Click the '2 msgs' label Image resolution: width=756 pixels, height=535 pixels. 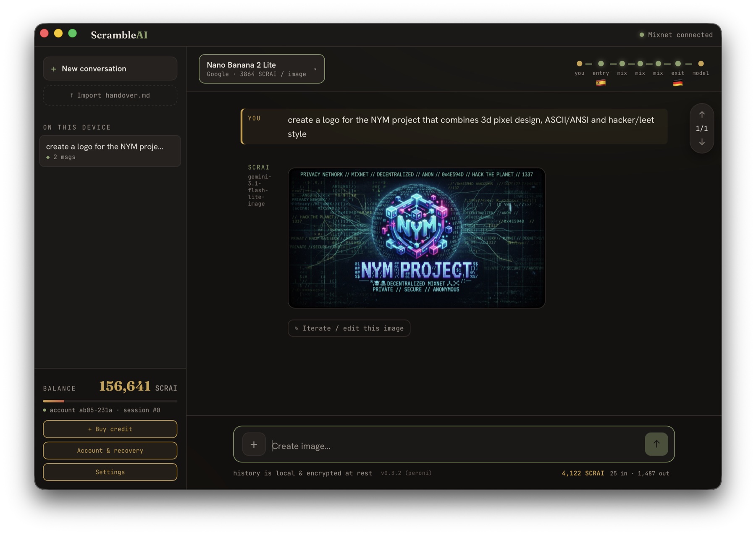[x=64, y=157]
